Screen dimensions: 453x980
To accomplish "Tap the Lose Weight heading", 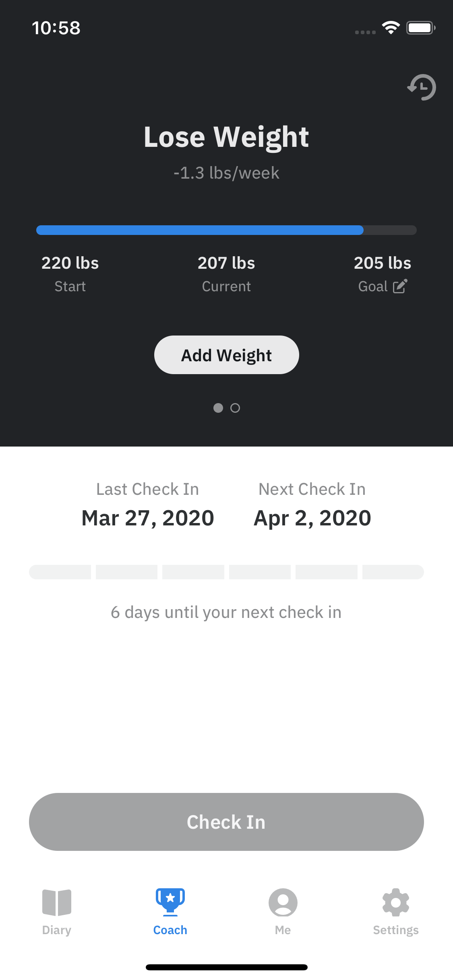I will (x=226, y=137).
